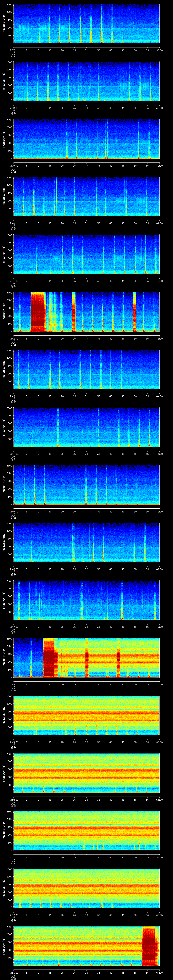The image size is (173, 980).
Task: Click the 30-second tick below the 7:53 panel
Action: pos(86,972)
